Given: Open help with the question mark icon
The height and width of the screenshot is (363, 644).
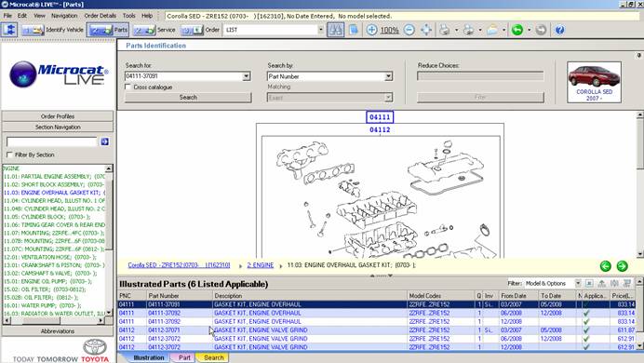Looking at the screenshot, I should 559,30.
